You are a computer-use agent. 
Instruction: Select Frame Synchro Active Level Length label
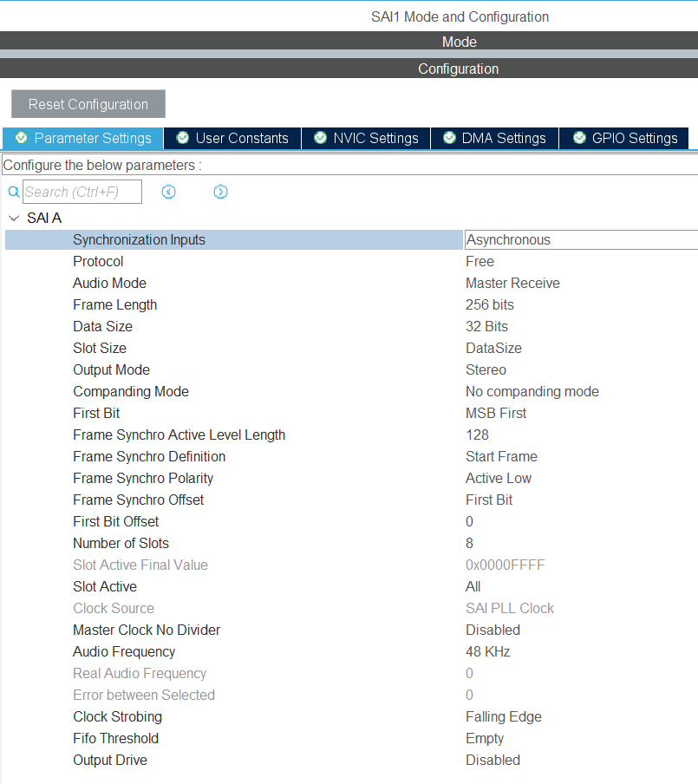[x=179, y=434]
